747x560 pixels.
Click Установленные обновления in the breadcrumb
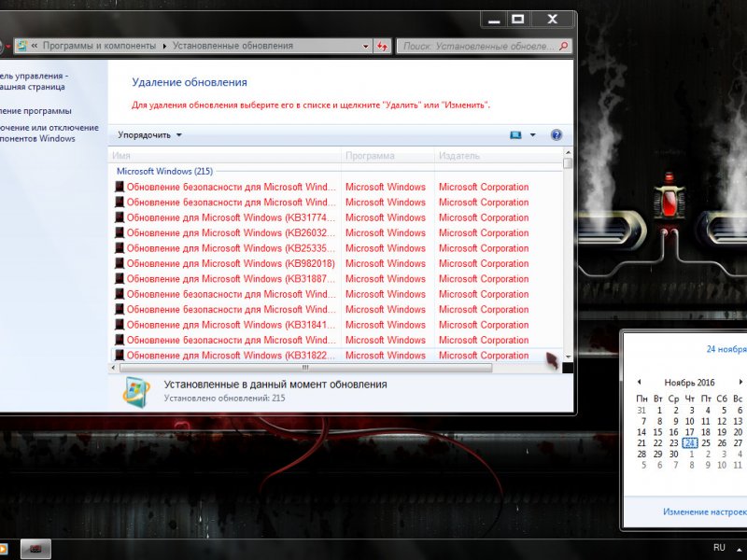[x=233, y=46]
